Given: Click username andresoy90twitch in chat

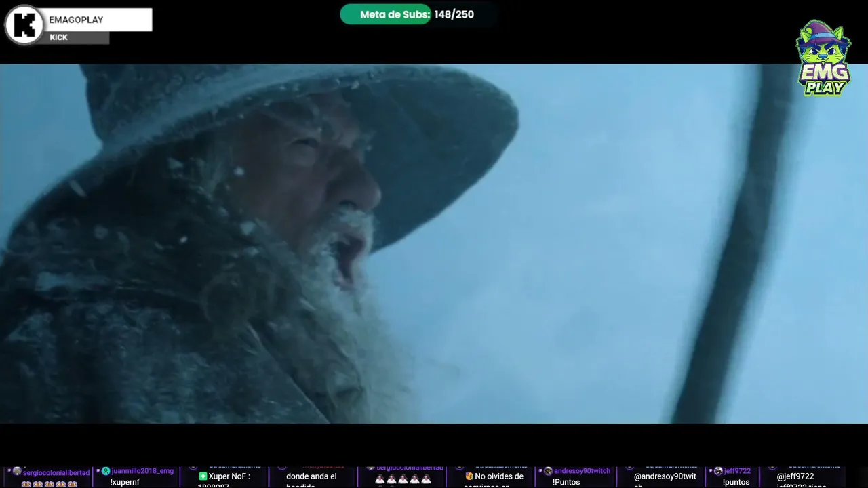Looking at the screenshot, I should point(582,471).
